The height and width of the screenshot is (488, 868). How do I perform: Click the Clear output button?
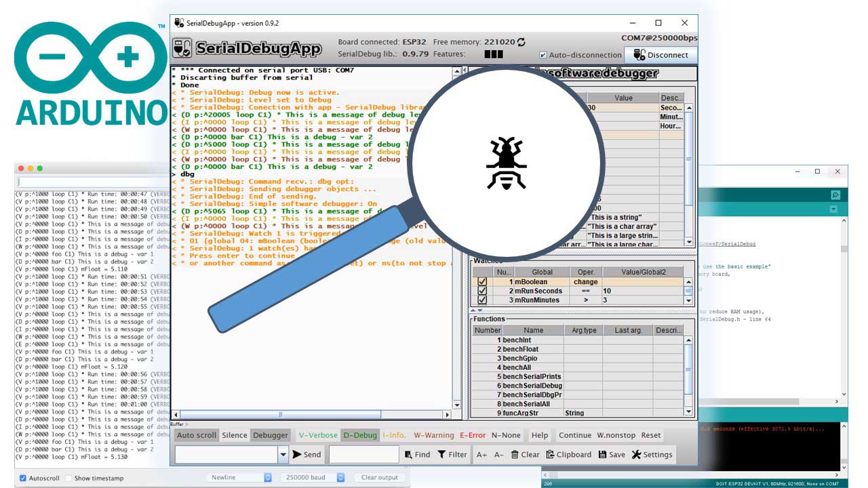tap(379, 478)
